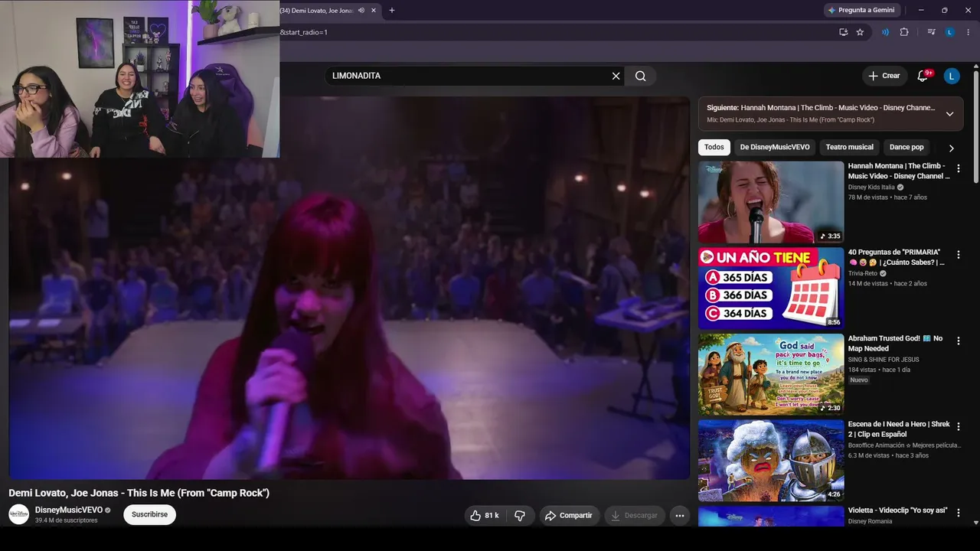Viewport: 980px width, 551px height.
Task: Click the Suscribirse button
Action: (149, 515)
